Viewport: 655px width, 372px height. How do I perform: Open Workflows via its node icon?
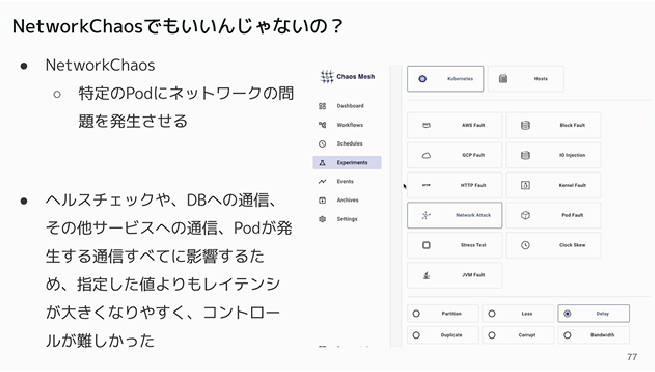pos(322,125)
